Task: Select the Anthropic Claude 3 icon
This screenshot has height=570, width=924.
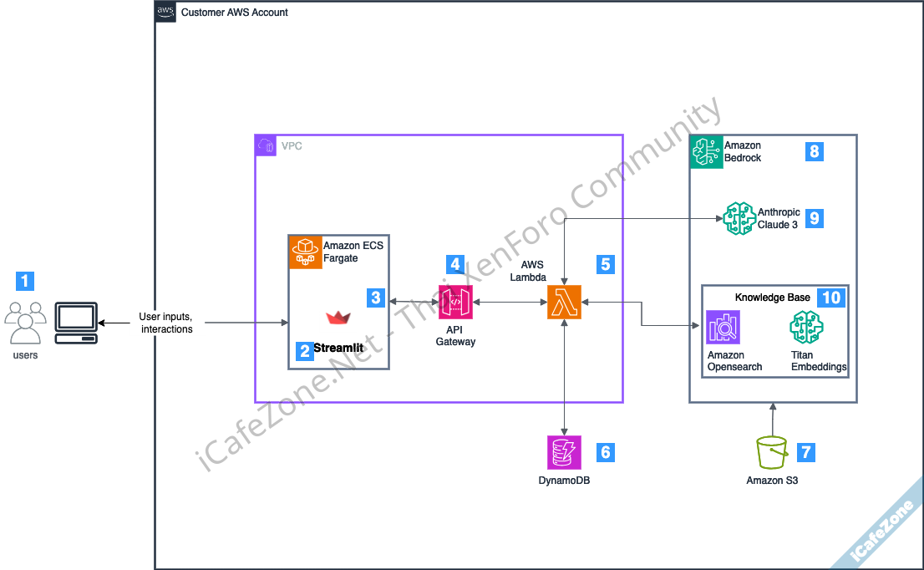Action: [739, 219]
